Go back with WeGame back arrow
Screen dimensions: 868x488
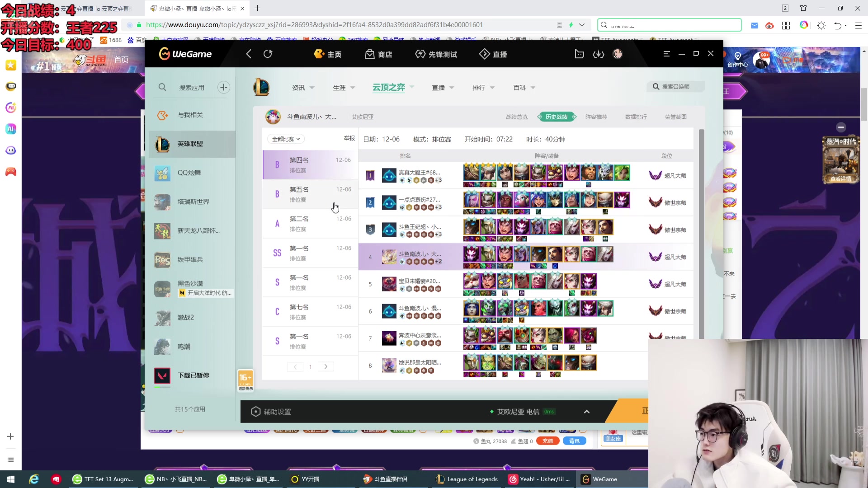[x=249, y=54]
